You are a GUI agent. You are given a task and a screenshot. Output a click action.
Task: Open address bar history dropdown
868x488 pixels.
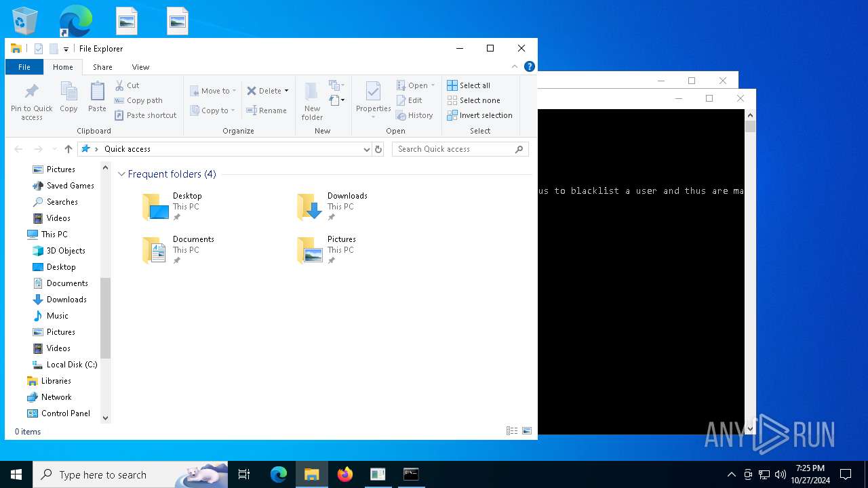[x=366, y=149]
